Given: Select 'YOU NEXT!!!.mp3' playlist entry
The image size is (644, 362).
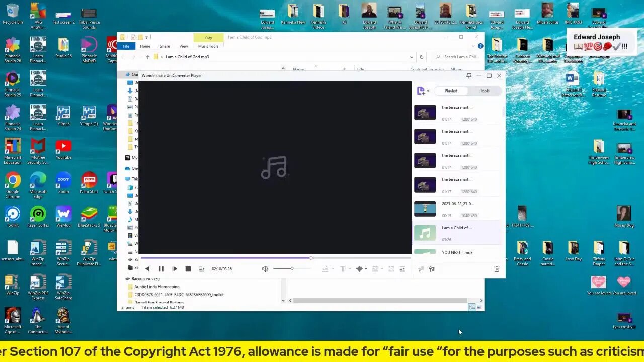Looking at the screenshot, I should [x=457, y=252].
